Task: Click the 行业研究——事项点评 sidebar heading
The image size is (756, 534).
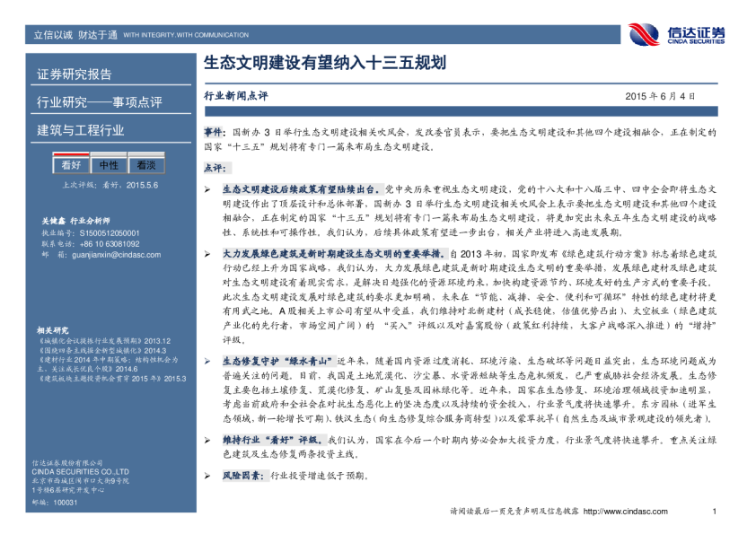Action: (x=100, y=102)
